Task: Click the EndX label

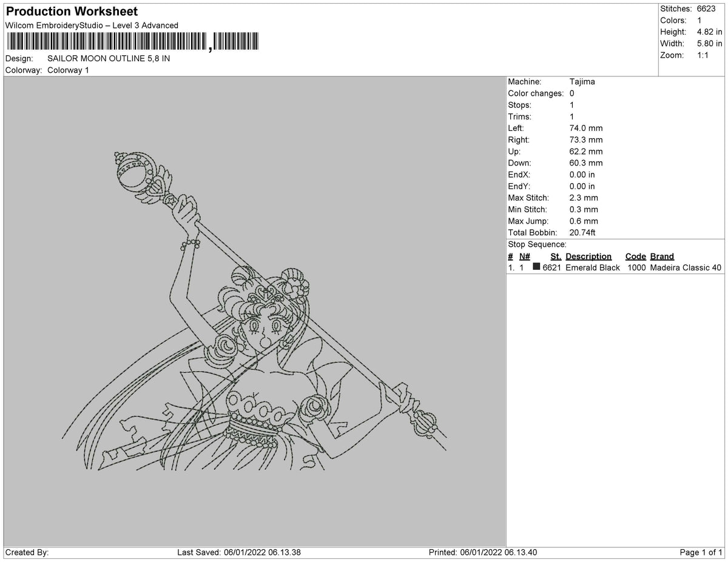Action: 520,175
